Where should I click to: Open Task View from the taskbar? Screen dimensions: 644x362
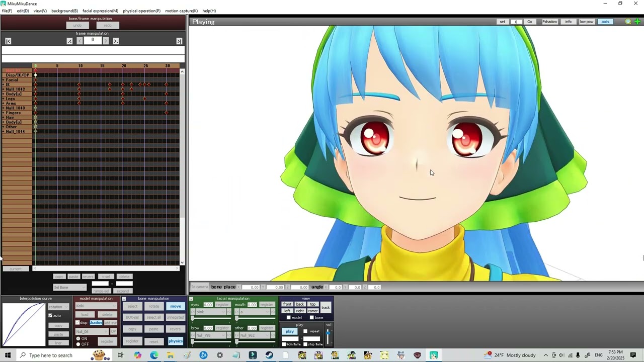(120, 355)
